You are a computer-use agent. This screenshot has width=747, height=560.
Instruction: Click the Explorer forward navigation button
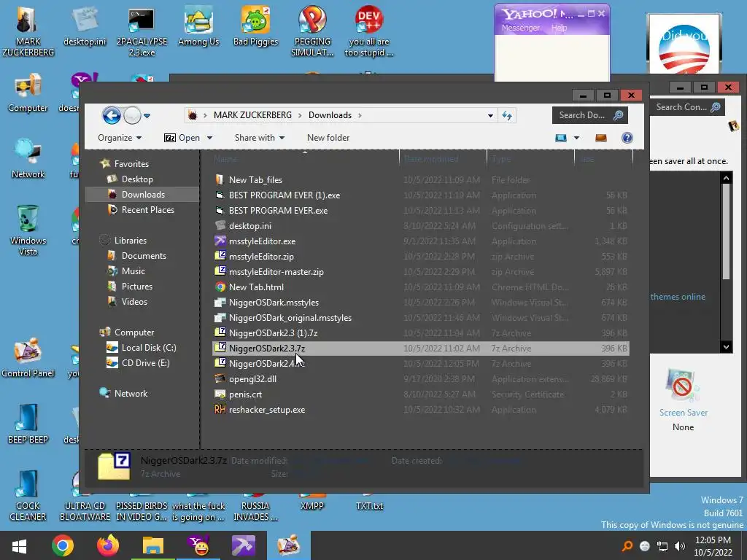pos(133,115)
